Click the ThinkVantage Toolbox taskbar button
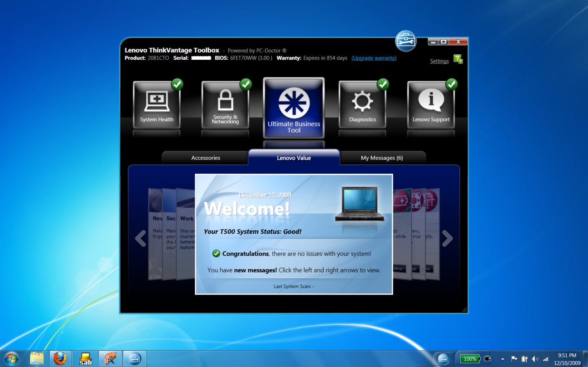 tap(135, 359)
